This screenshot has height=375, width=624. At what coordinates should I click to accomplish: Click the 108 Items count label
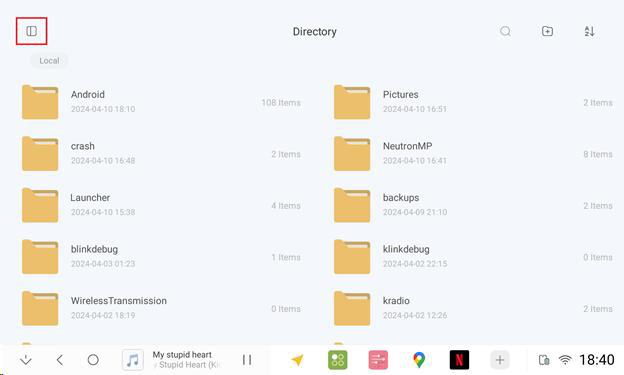281,103
